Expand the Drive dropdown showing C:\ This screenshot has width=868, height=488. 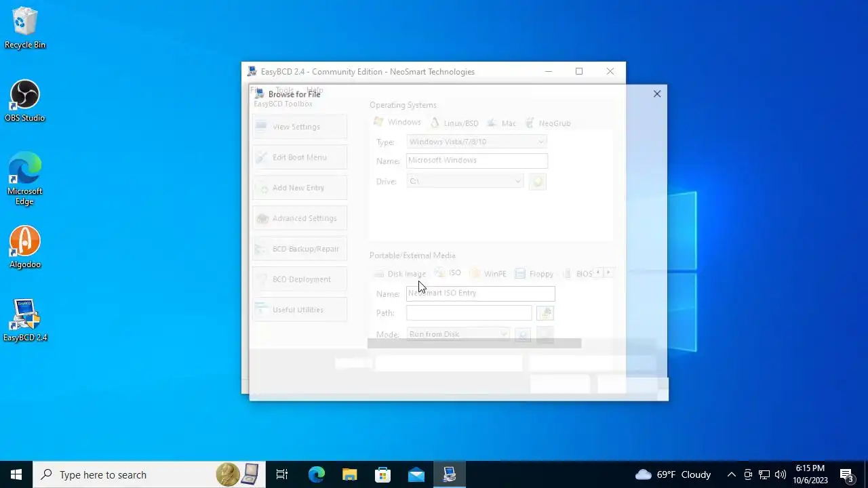[x=465, y=181]
